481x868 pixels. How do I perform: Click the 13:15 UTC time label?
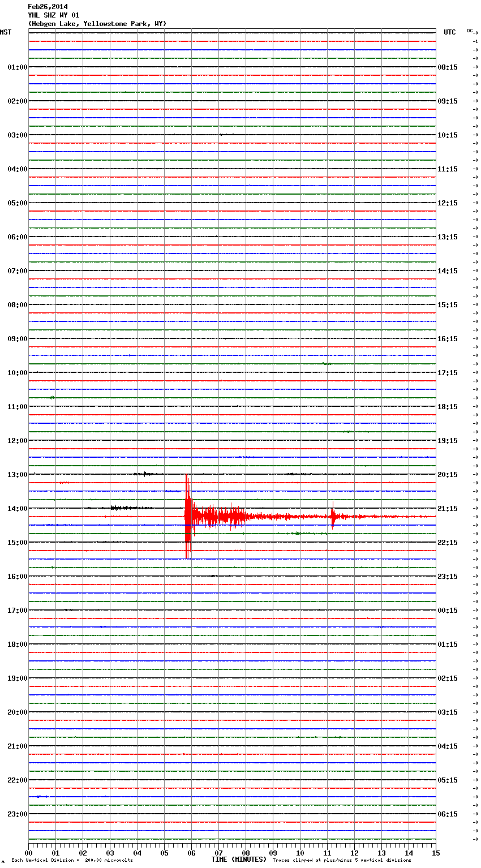point(448,237)
